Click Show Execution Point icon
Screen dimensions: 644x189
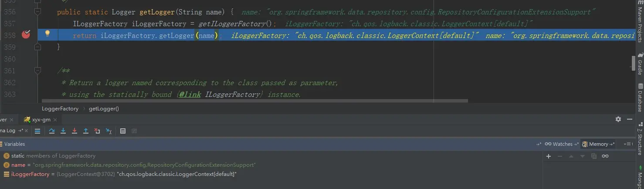pyautogui.click(x=37, y=131)
